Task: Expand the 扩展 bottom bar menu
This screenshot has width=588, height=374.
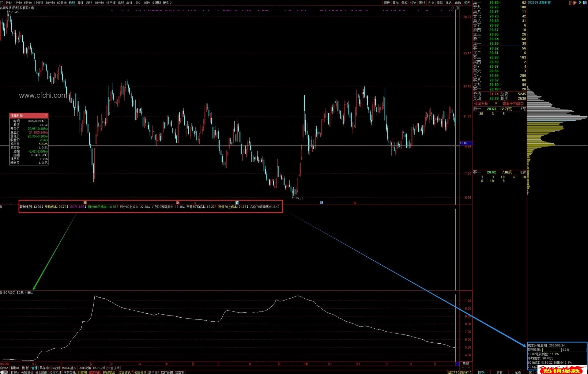Action: pos(15,372)
